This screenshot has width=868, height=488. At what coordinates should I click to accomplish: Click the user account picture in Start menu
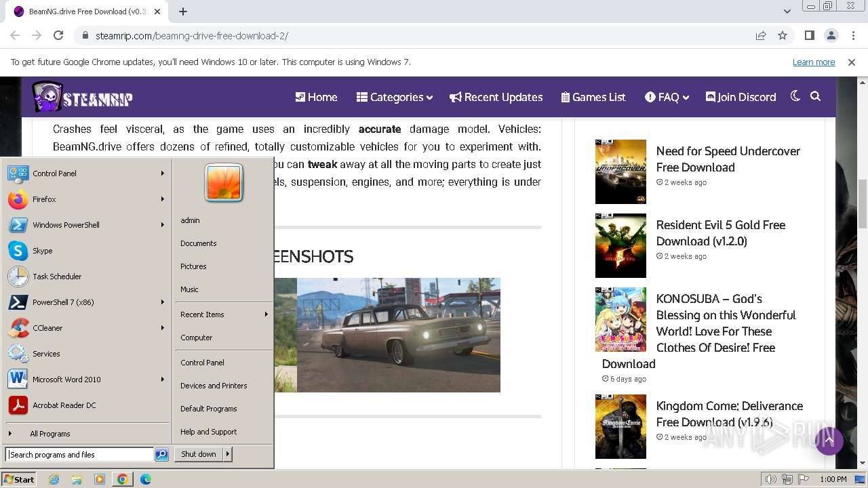[x=224, y=183]
